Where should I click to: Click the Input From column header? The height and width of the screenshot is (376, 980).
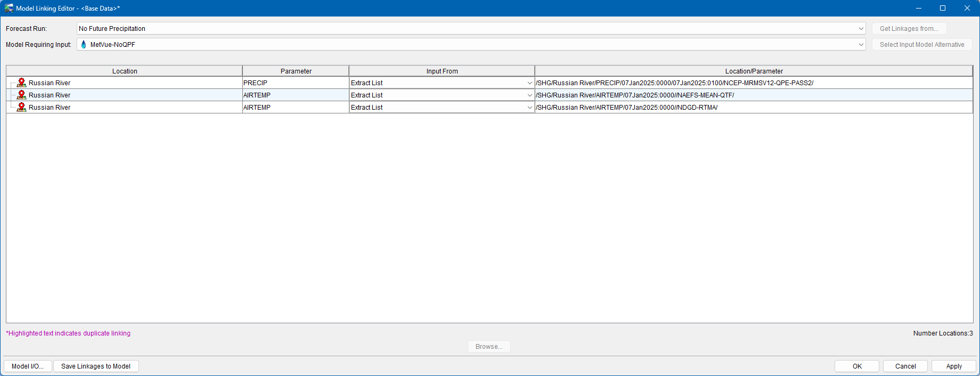coord(442,71)
